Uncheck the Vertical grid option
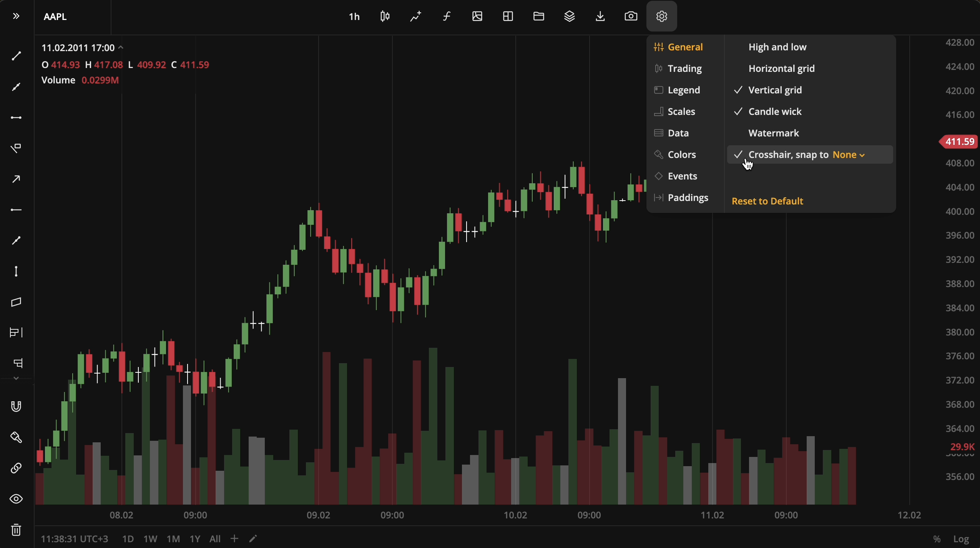Screen dimensions: 980x548 click(775, 90)
